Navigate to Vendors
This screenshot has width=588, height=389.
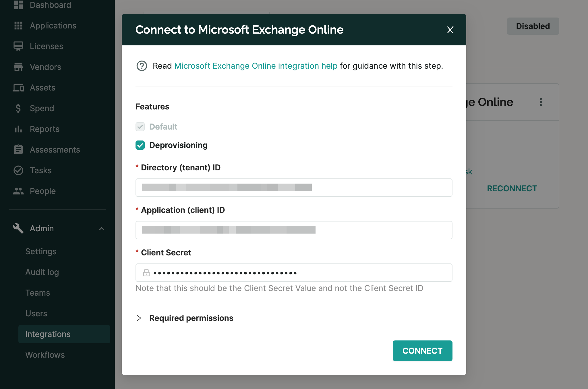pyautogui.click(x=45, y=67)
